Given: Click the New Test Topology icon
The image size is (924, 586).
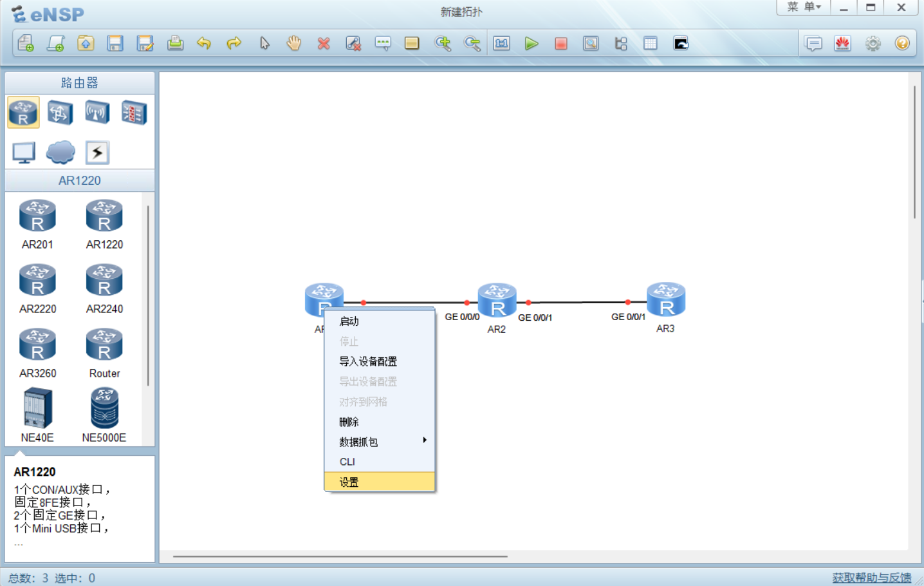Looking at the screenshot, I should click(x=55, y=43).
